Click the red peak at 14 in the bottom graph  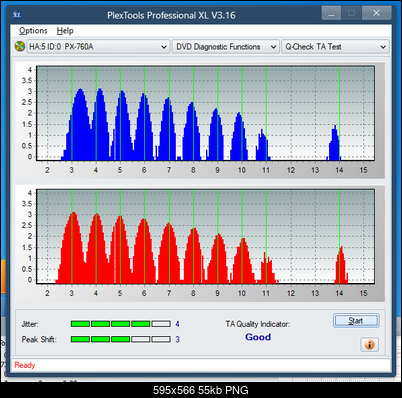341,265
